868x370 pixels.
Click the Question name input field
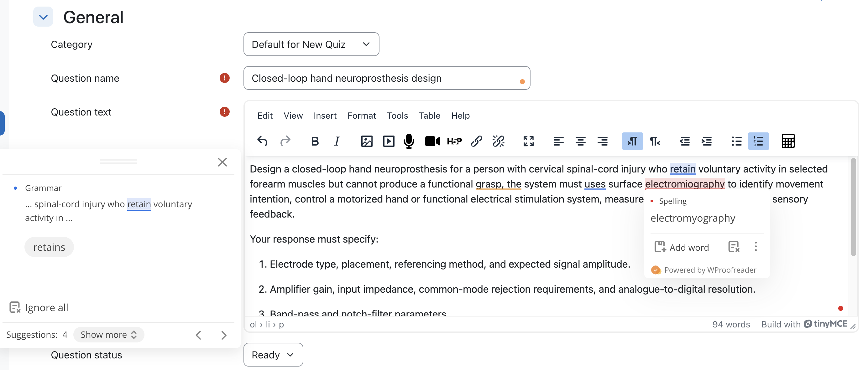click(x=386, y=78)
